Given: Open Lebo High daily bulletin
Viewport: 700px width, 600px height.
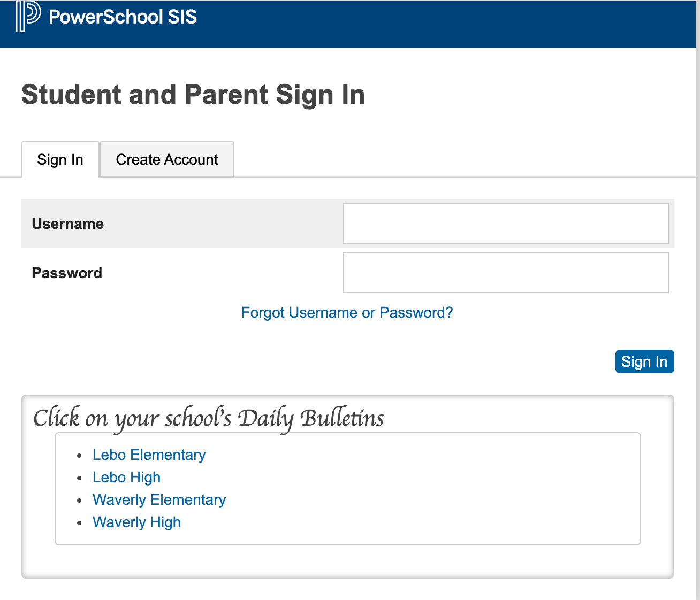Looking at the screenshot, I should click(x=126, y=477).
